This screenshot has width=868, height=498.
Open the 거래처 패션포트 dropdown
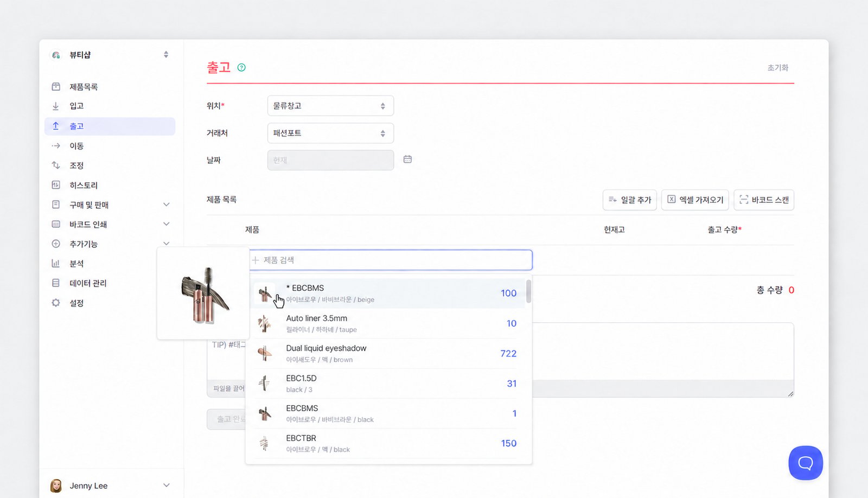(x=330, y=133)
